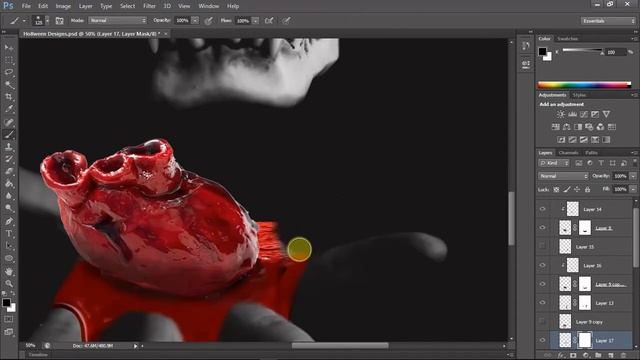Select the Pen tool
Viewport: 640px width, 360px height.
tap(9, 221)
